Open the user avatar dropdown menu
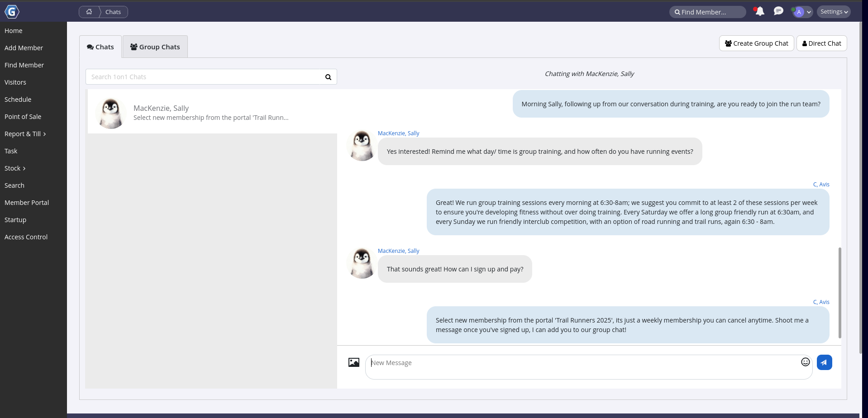Image resolution: width=868 pixels, height=418 pixels. point(802,12)
